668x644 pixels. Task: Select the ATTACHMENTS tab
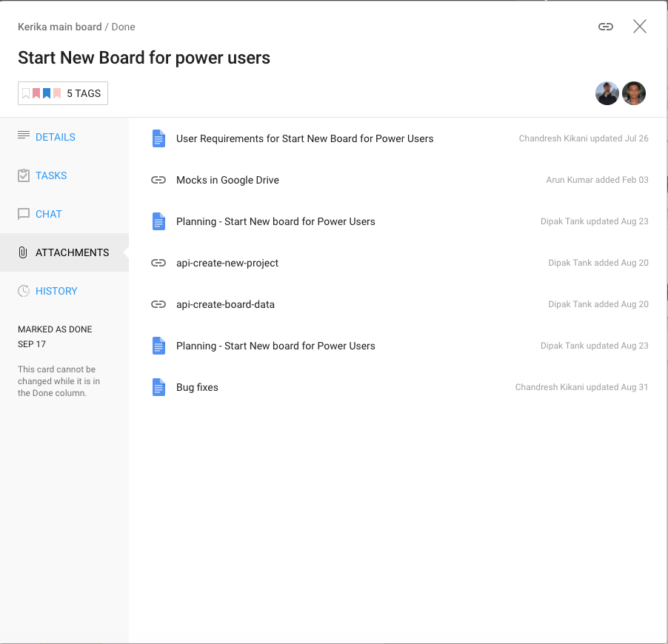(x=64, y=252)
